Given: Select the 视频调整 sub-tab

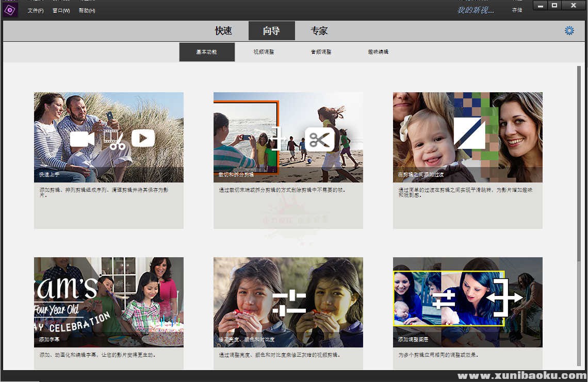Looking at the screenshot, I should pyautogui.click(x=264, y=52).
